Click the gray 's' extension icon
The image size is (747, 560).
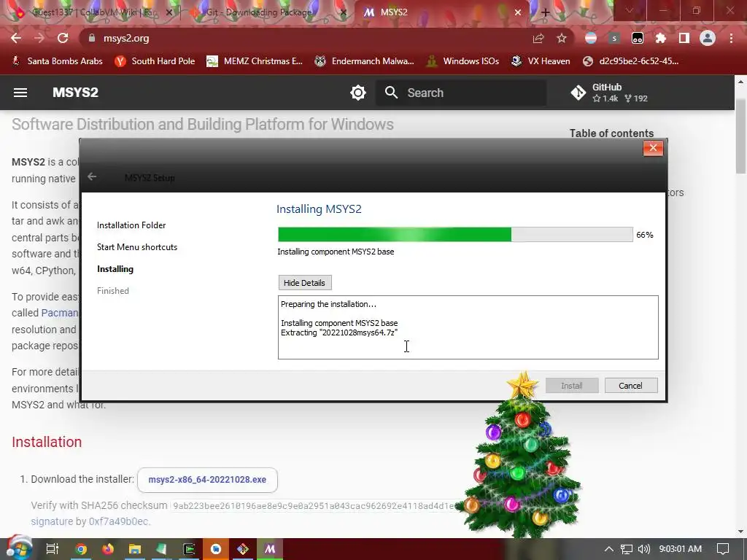point(614,39)
